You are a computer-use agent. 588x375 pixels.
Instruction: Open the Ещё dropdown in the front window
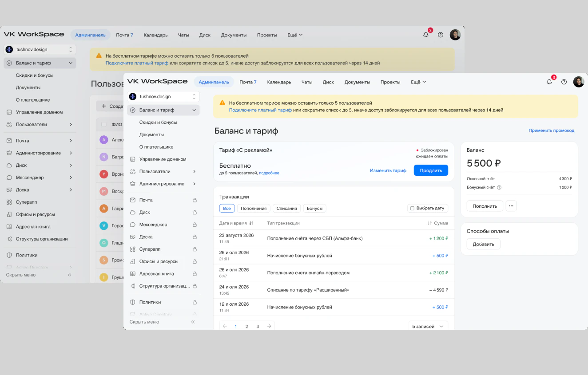click(418, 82)
